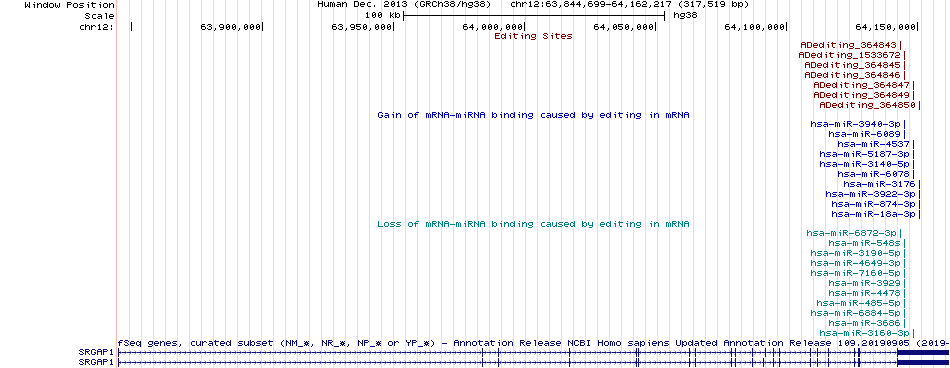Screen dimensions: 950x368
Task: Click the chr12 window position coordinates text
Action: point(629,4)
